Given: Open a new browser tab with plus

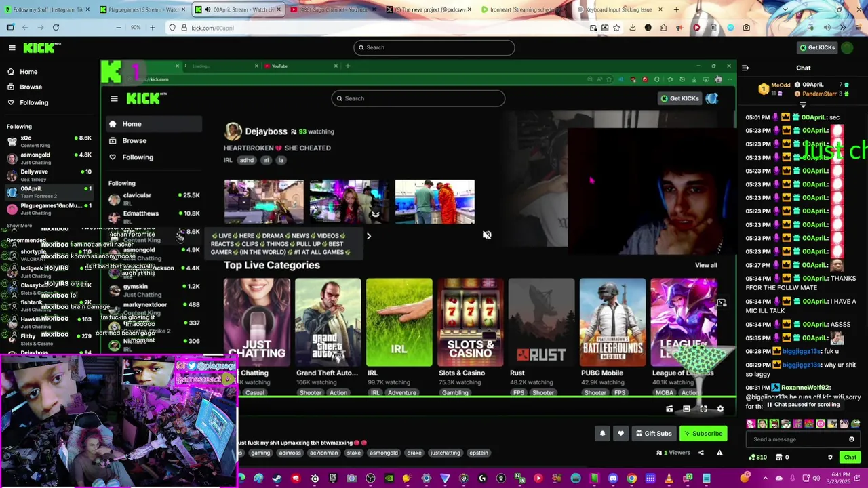Looking at the screenshot, I should click(x=676, y=9).
